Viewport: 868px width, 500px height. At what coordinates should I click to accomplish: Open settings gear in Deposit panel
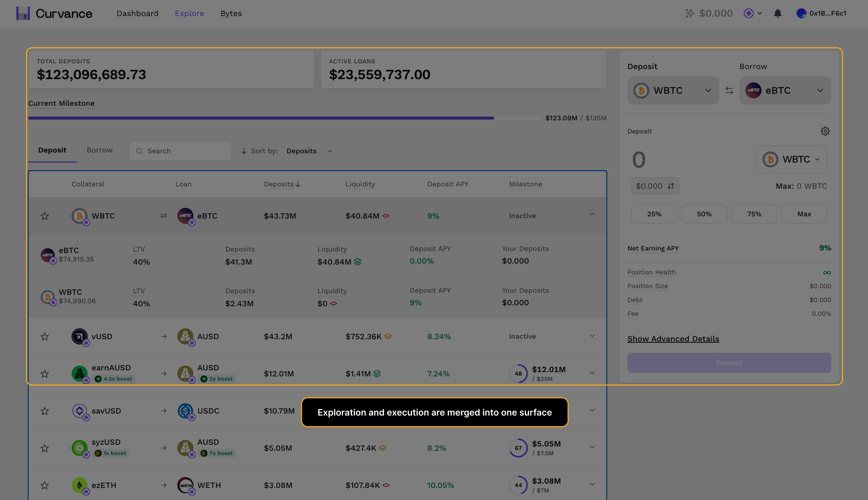tap(825, 131)
